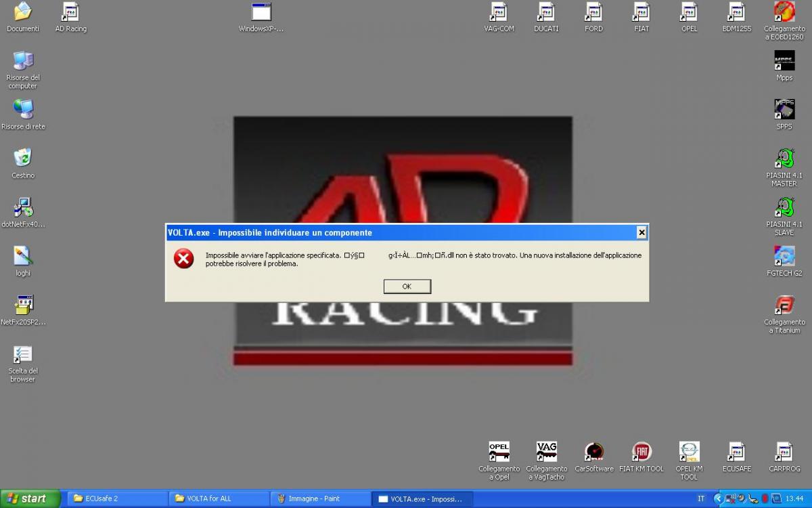
Task: Open Collegamento a Opel shortcut
Action: (x=499, y=461)
